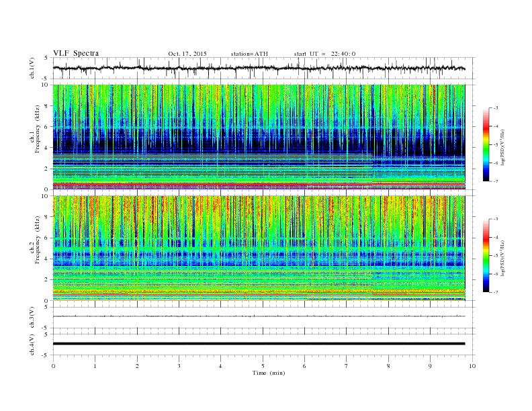Image resolution: width=532 pixels, height=411 pixels.
Task: Click the ch.3 voltage waveform trace
Action: point(259,316)
